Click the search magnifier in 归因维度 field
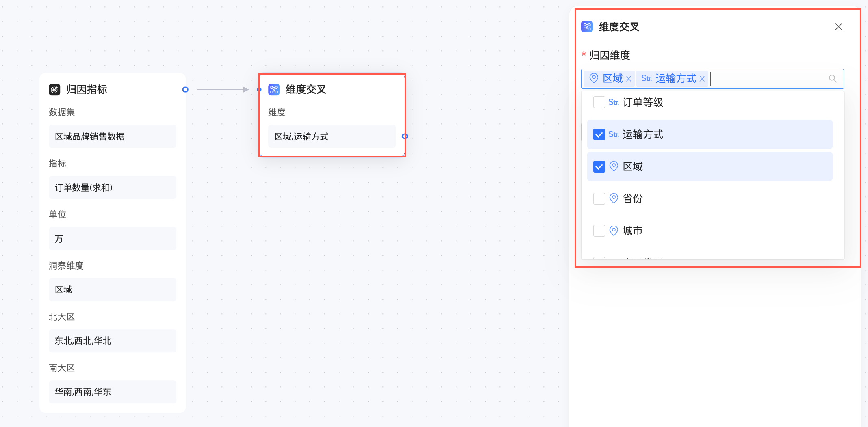 click(x=833, y=79)
